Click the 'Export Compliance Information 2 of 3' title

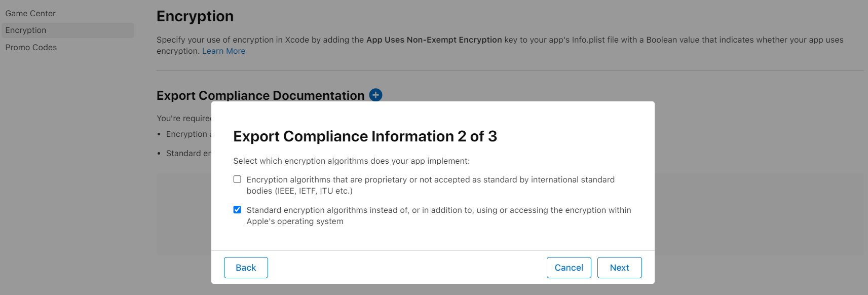point(365,136)
